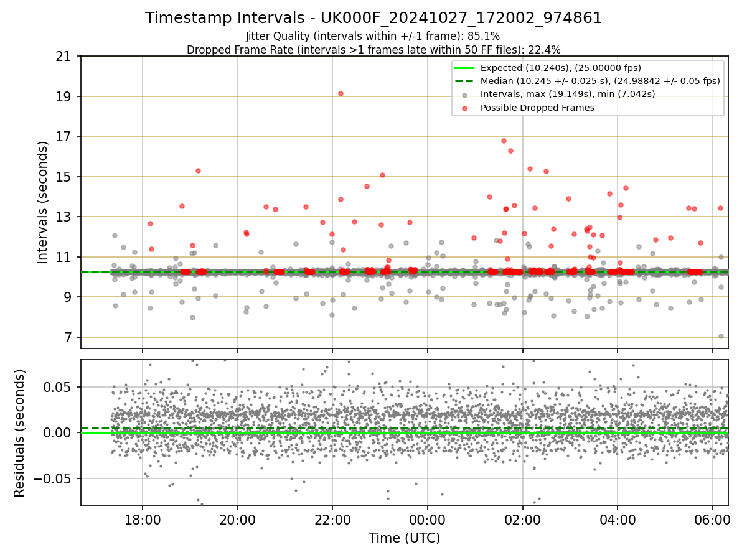Viewport: 747px width, 560px height.
Task: Click the y-axis tick label '17'
Action: tap(65, 136)
